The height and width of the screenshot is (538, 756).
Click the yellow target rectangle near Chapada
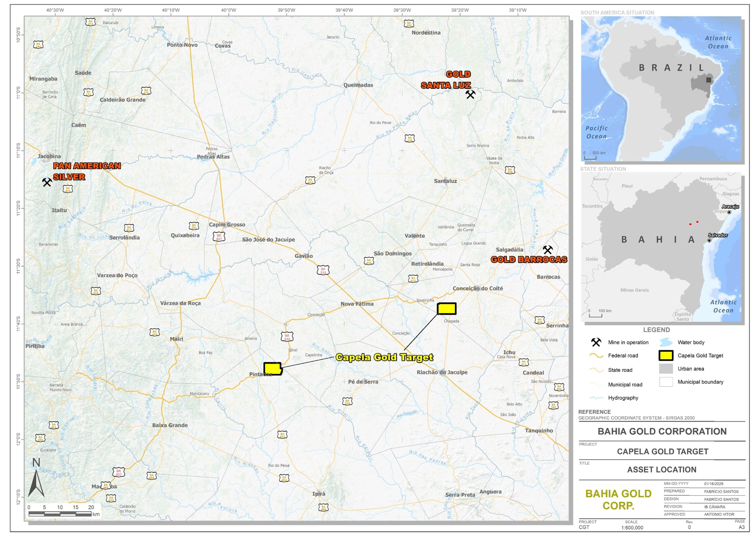point(447,309)
